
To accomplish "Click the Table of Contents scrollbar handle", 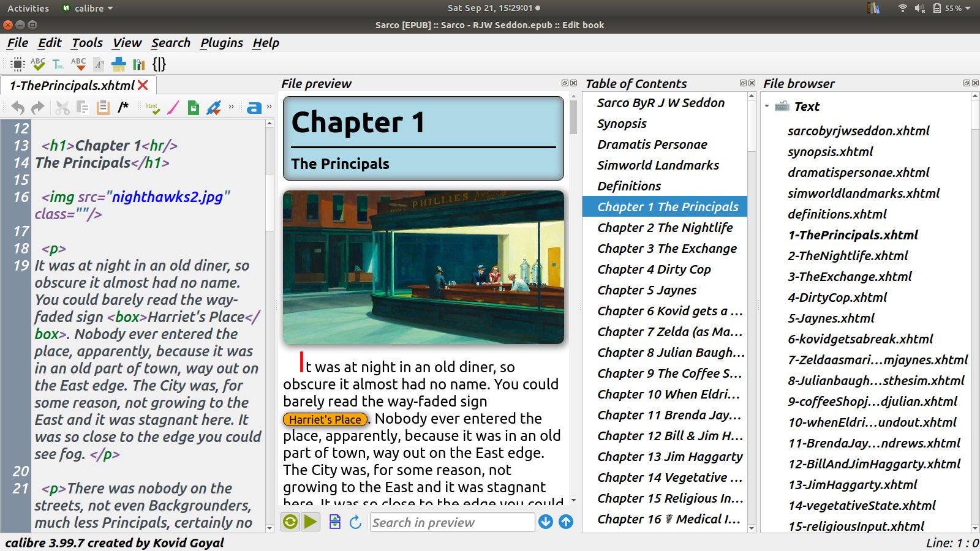I will click(752, 126).
